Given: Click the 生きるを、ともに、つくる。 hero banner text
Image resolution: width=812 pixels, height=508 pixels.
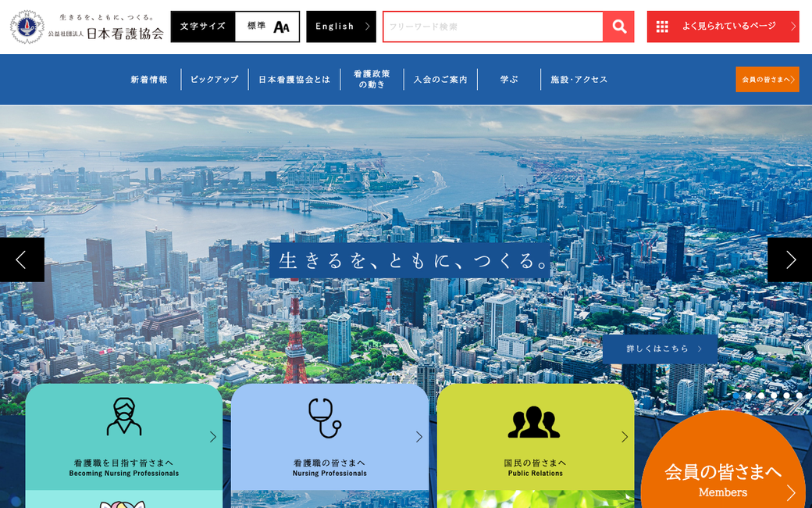Looking at the screenshot, I should [410, 261].
